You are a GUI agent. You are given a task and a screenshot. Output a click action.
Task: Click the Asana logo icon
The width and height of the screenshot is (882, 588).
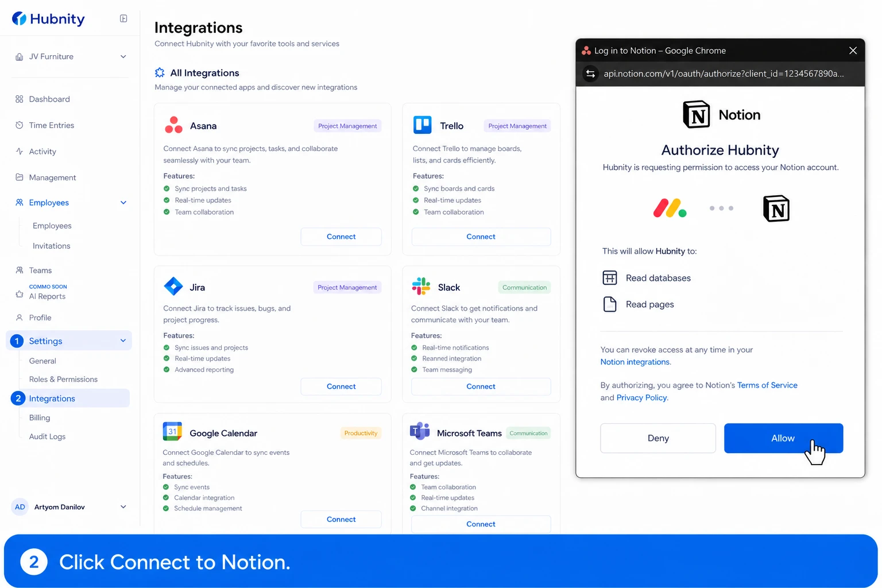(x=173, y=125)
